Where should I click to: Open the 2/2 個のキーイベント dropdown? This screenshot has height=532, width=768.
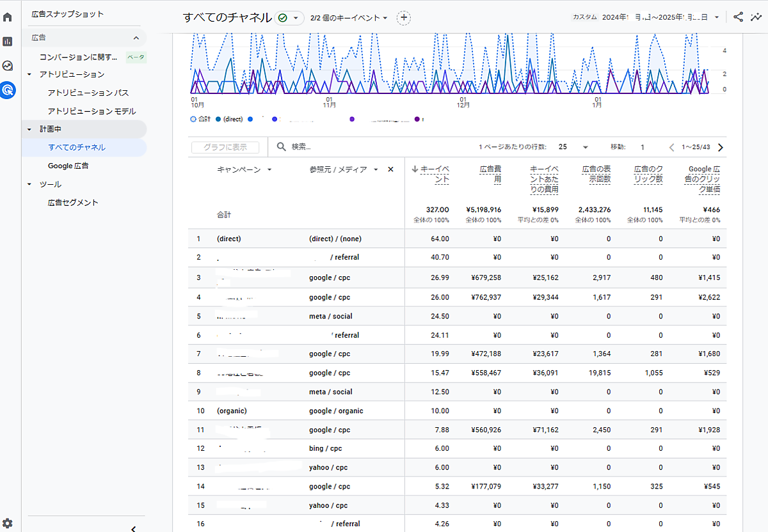click(349, 18)
